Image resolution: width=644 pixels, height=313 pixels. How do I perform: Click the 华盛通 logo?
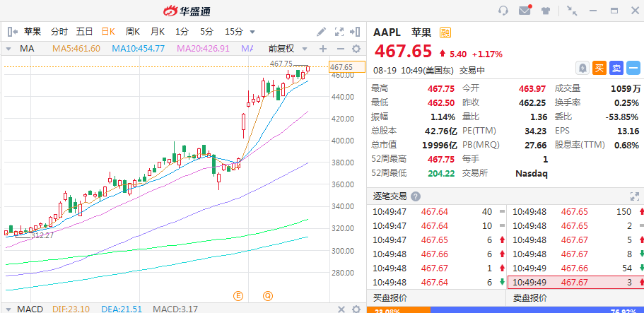[187, 11]
